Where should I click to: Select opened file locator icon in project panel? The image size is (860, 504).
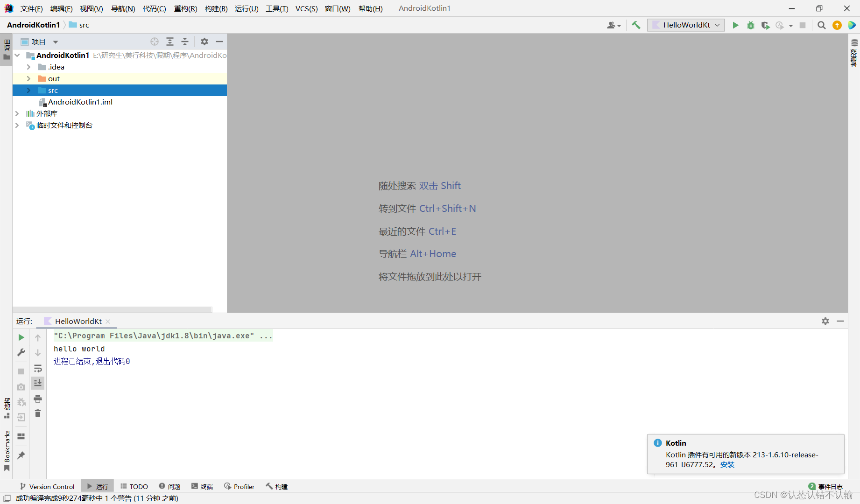(155, 42)
